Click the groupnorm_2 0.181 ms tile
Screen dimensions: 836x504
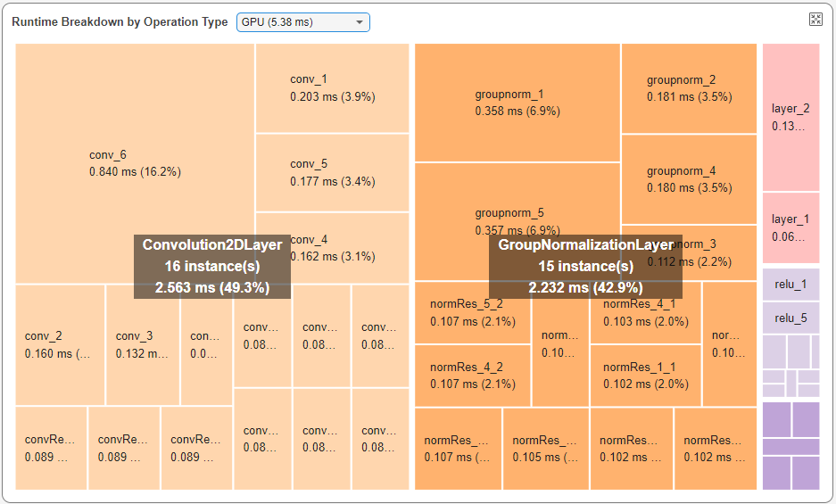click(x=689, y=88)
